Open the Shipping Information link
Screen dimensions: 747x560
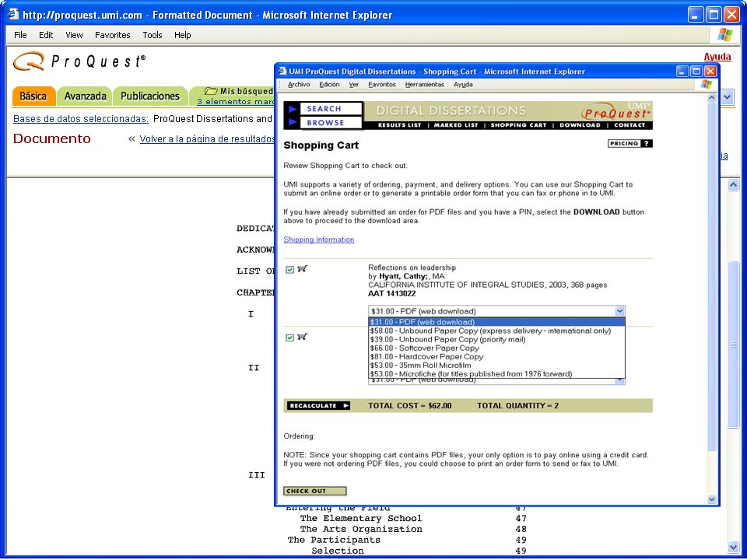(319, 240)
